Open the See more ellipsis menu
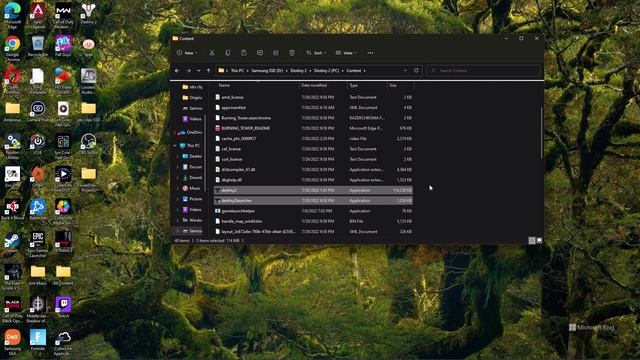This screenshot has width=640, height=360. (x=370, y=53)
